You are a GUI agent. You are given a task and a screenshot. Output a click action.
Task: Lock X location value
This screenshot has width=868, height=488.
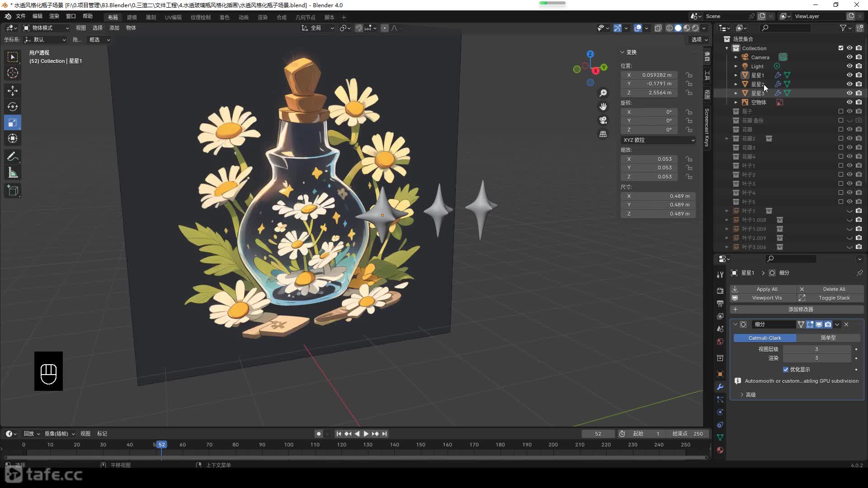point(689,75)
